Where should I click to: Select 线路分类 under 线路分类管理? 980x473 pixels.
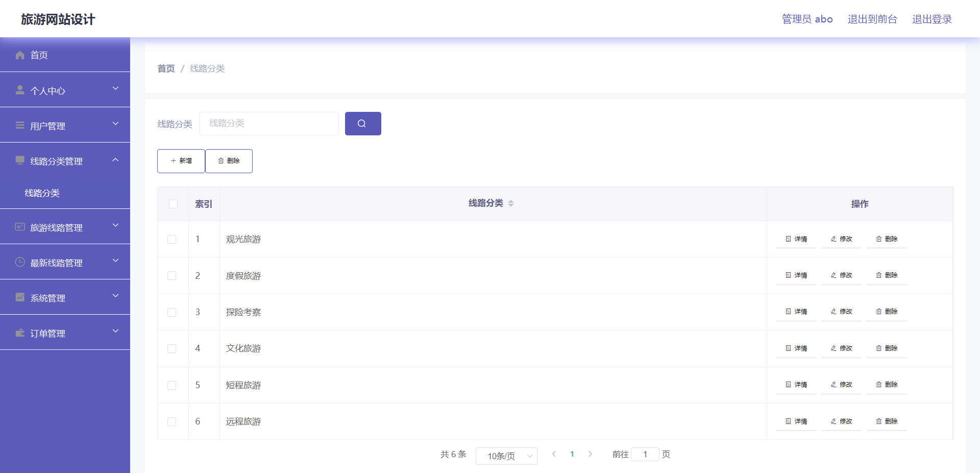(x=43, y=193)
